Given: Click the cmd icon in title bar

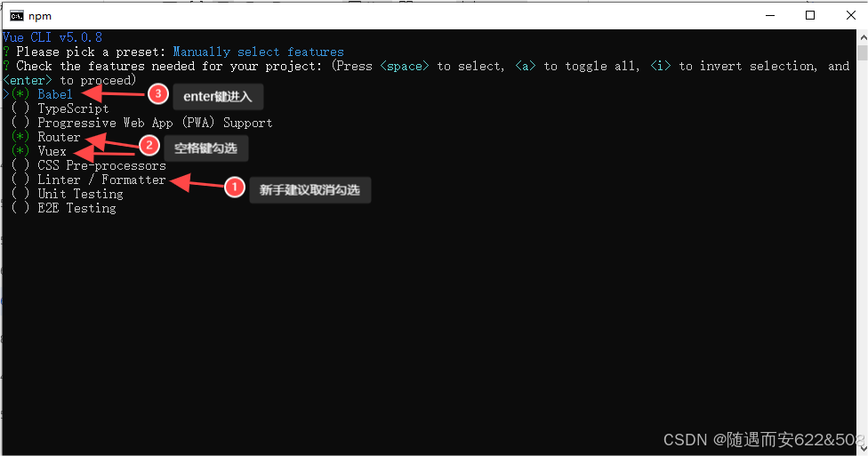Looking at the screenshot, I should [17, 16].
